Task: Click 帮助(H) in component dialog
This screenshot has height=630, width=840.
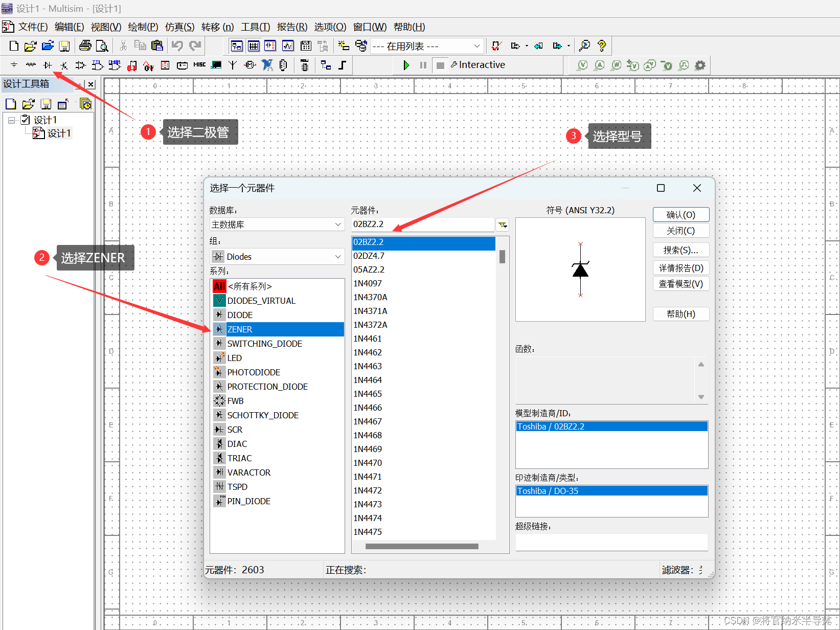Action: 680,314
